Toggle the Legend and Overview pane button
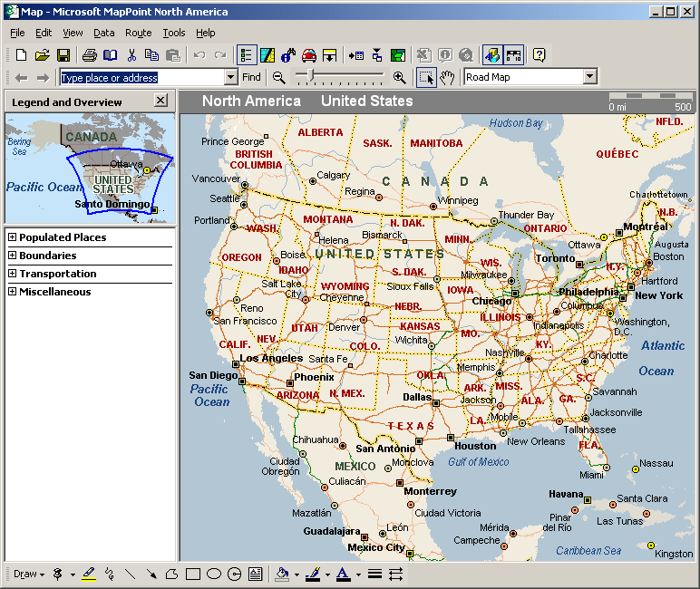 click(247, 55)
